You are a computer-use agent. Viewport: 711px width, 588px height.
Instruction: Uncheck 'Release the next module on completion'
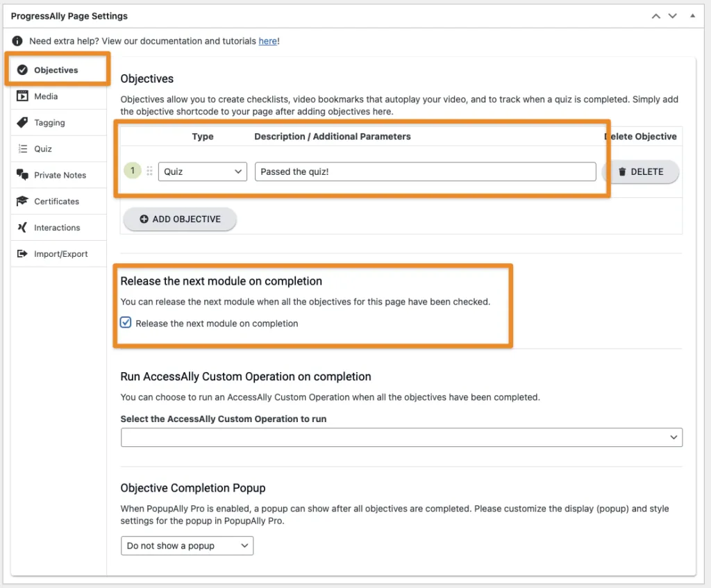(126, 322)
